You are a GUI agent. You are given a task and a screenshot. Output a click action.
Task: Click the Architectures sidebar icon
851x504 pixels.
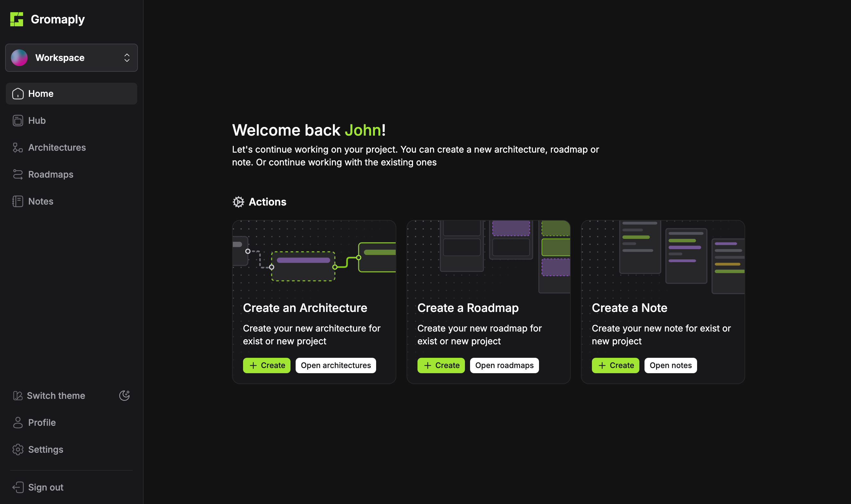tap(18, 147)
